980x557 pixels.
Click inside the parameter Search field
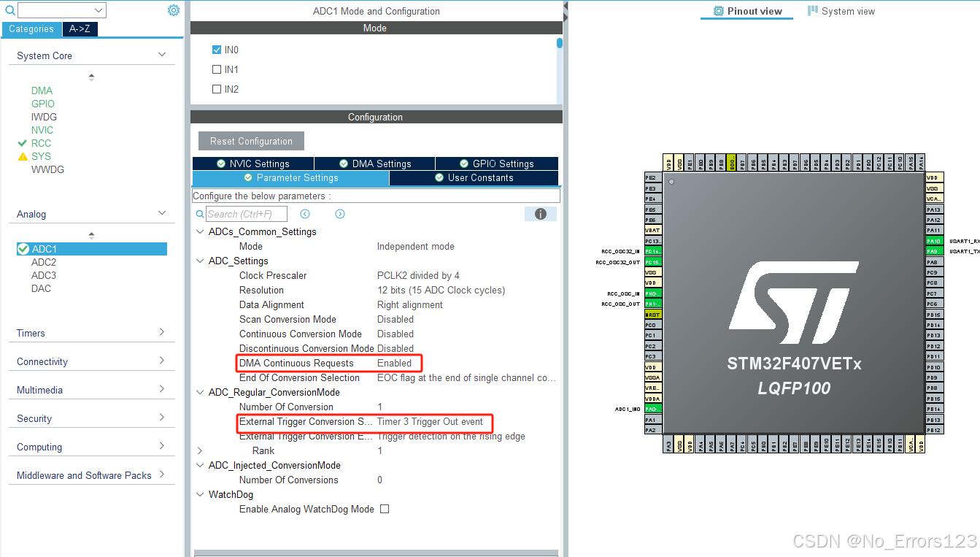pos(248,213)
